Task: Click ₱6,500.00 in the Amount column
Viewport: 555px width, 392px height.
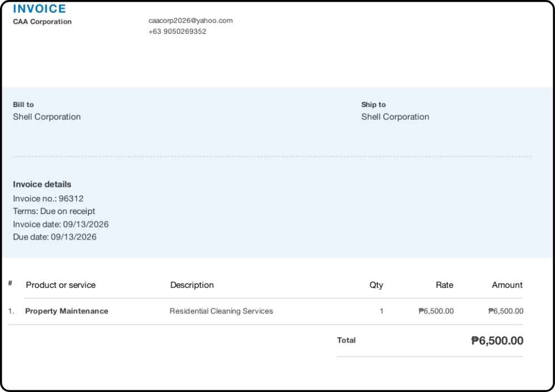Action: (x=506, y=311)
